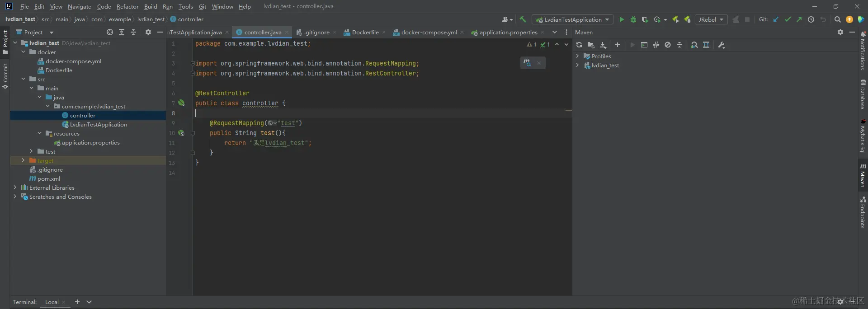Collapse all in Project panel
This screenshot has width=868, height=309.
[133, 32]
